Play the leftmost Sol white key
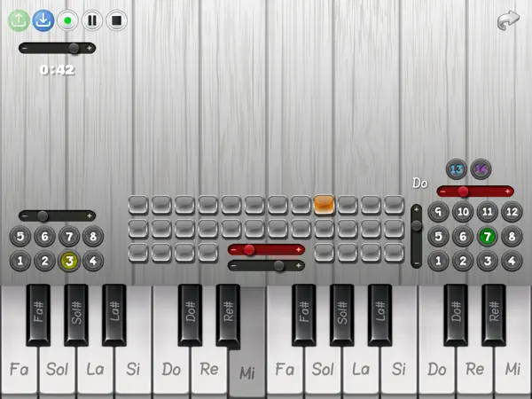The height and width of the screenshot is (399, 532). coord(57,370)
